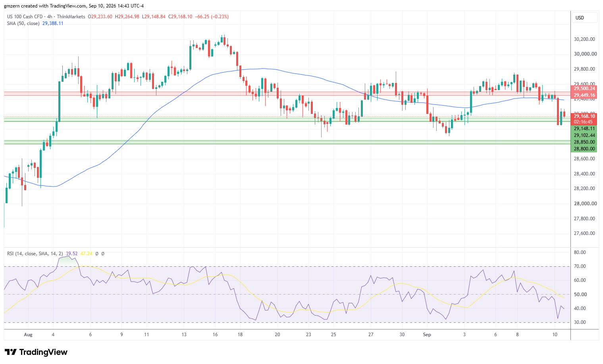Click the red 29,449.16 price tag
603x364 pixels.
584,95
